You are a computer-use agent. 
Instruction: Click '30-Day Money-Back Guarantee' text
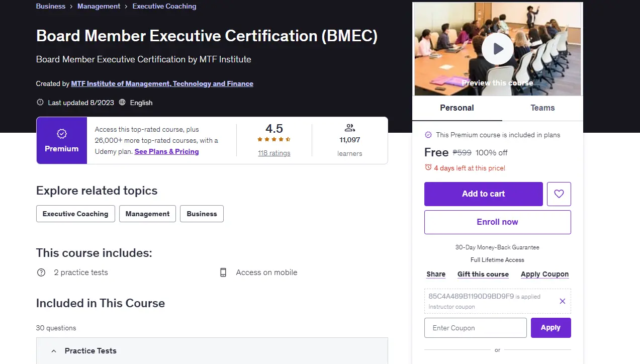tap(497, 247)
